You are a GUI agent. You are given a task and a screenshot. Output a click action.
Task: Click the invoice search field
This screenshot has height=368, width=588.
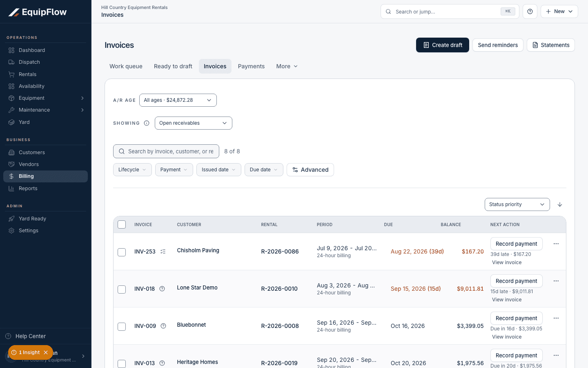pyautogui.click(x=166, y=151)
